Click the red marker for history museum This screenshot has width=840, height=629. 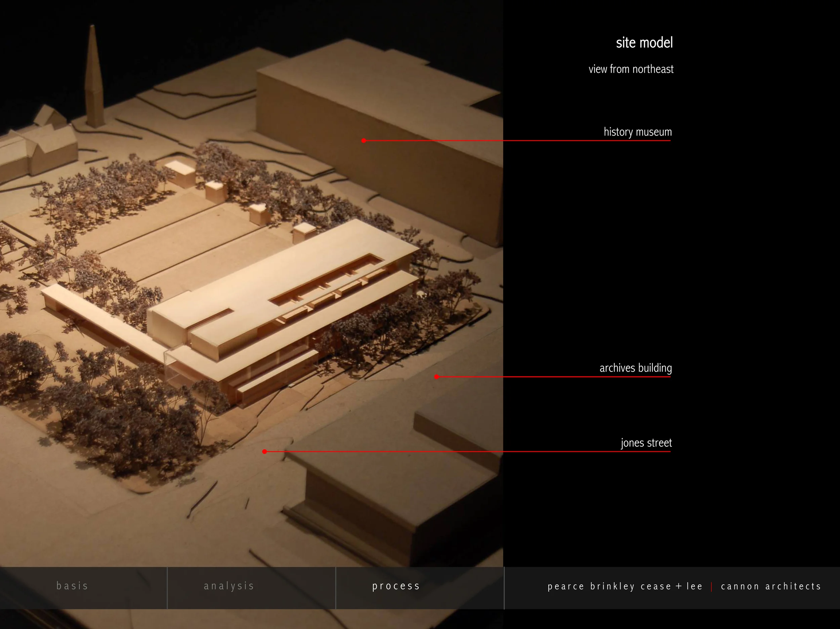(x=364, y=140)
